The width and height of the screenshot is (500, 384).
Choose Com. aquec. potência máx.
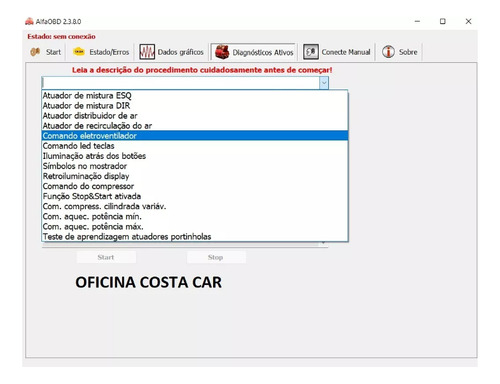click(x=195, y=226)
